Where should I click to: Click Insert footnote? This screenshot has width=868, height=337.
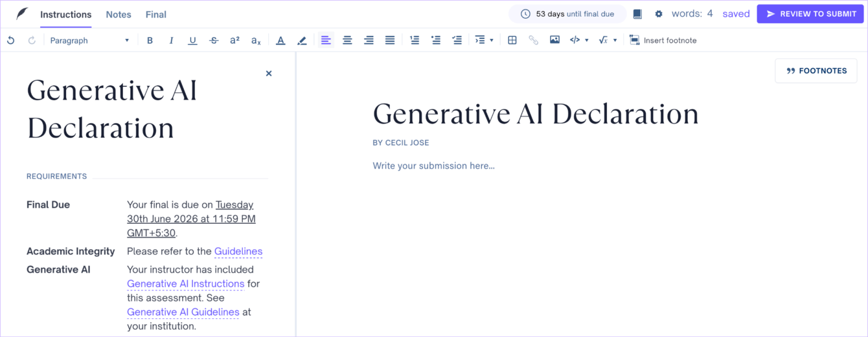663,40
